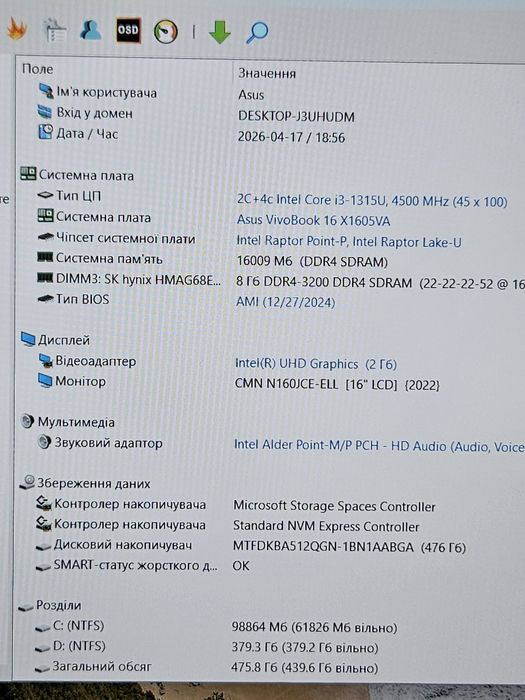Open the gauge benchmark toolbar icon
Image resolution: width=525 pixels, height=700 pixels.
pos(166,32)
